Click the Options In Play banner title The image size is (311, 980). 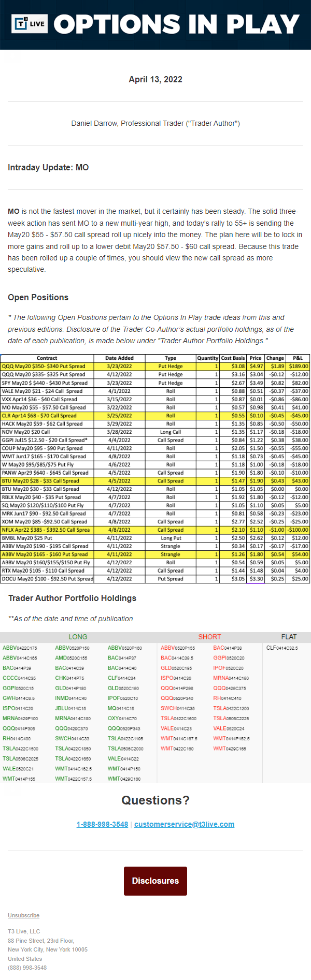(177, 24)
